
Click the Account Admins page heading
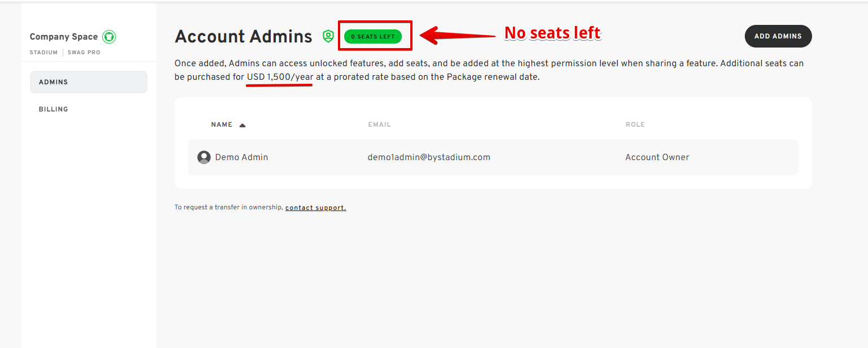(244, 37)
